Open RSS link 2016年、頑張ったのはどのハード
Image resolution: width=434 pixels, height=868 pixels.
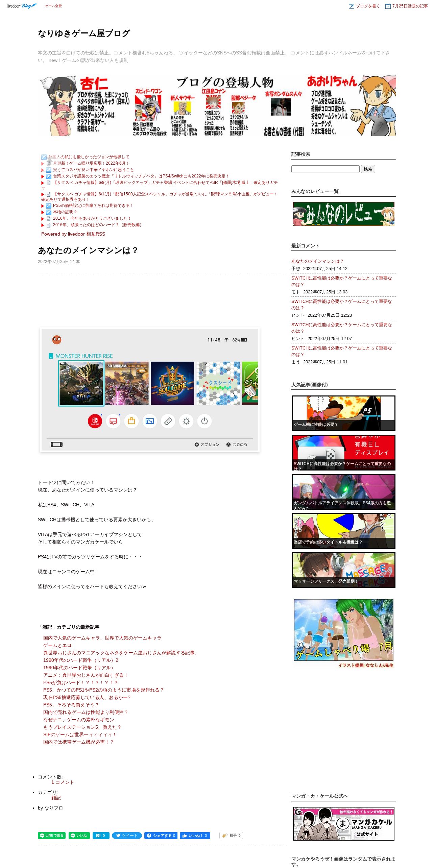tap(98, 225)
